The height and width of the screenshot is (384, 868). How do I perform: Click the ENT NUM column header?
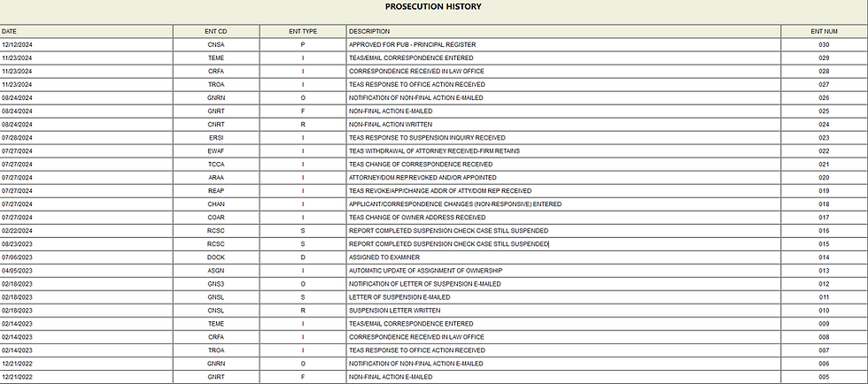tap(824, 32)
